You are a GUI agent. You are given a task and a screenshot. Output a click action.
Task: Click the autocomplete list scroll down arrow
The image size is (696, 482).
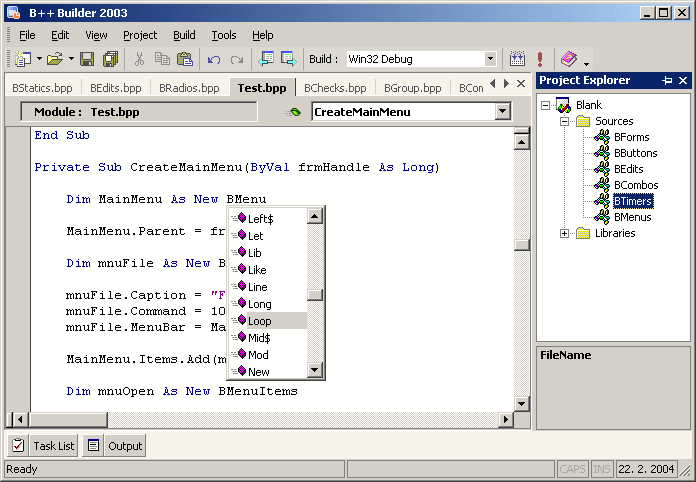(315, 371)
